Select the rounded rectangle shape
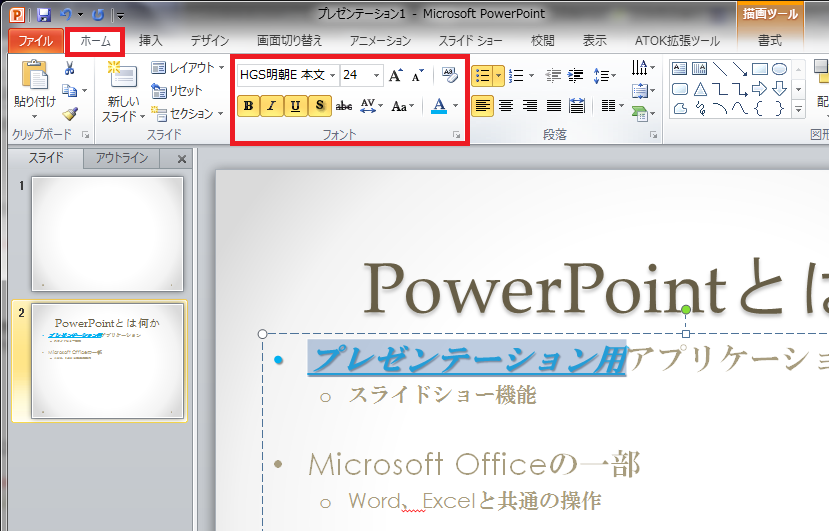The height and width of the screenshot is (531, 829). tap(679, 88)
